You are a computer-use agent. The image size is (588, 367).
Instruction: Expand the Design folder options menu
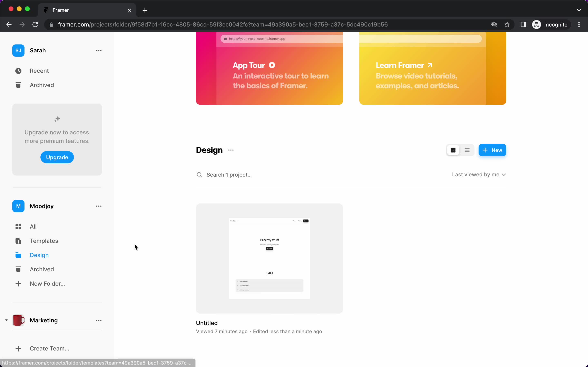pyautogui.click(x=231, y=150)
